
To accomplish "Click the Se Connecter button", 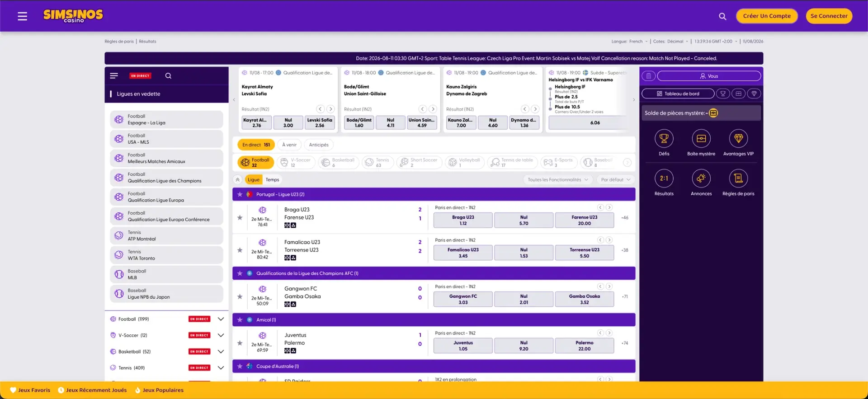I will 829,16.
